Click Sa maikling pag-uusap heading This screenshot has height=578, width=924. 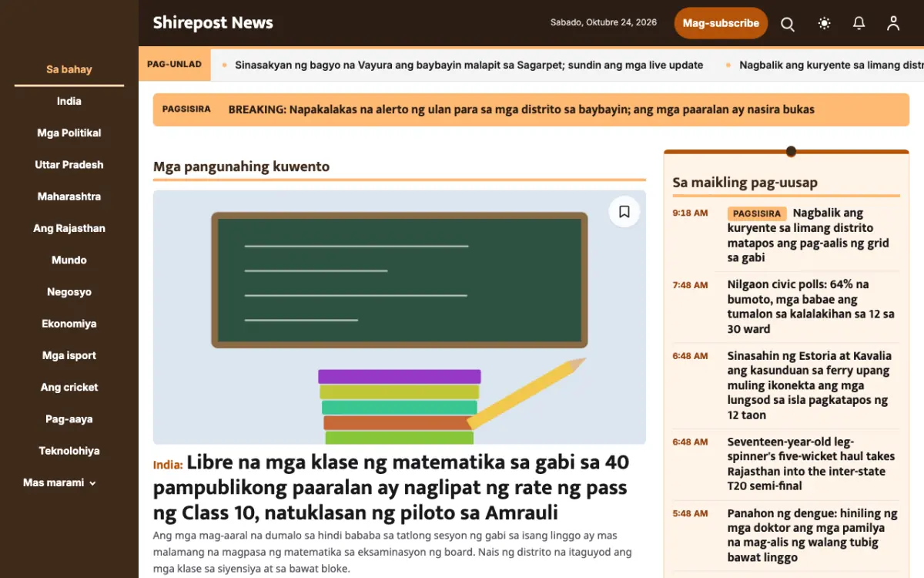coord(745,183)
